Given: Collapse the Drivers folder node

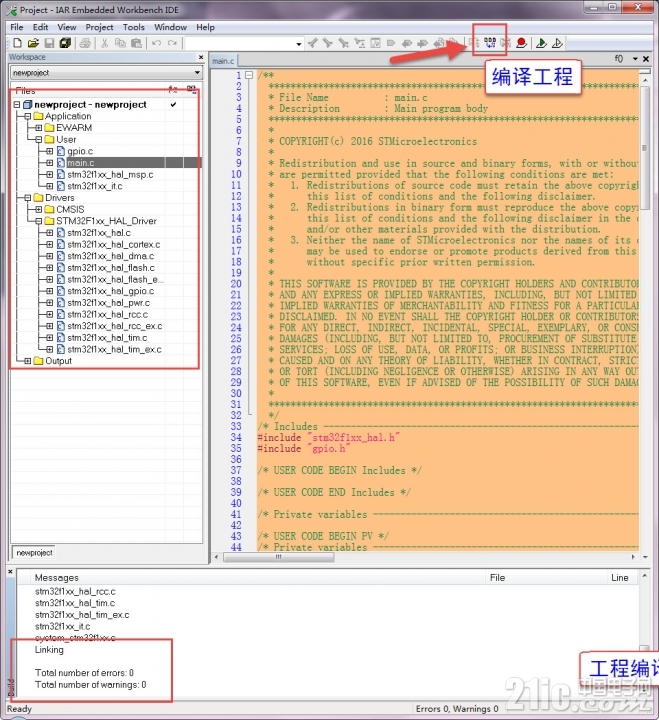Looking at the screenshot, I should [x=28, y=198].
